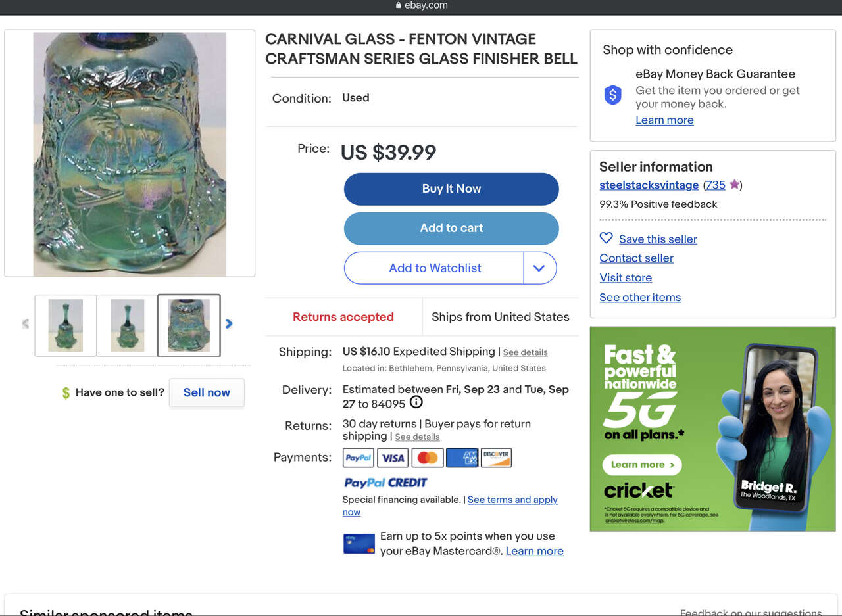Click the eBay Mastercard card icon

[359, 544]
